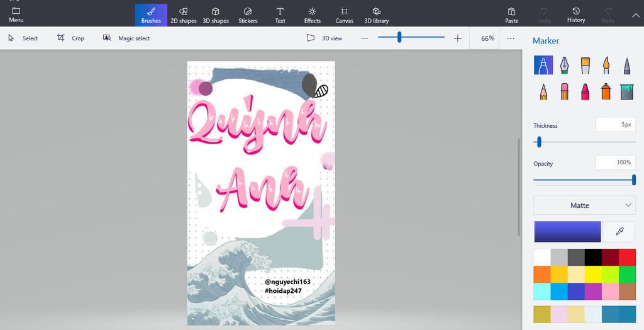
Task: Activate the eyedropper color picker
Action: tap(619, 232)
